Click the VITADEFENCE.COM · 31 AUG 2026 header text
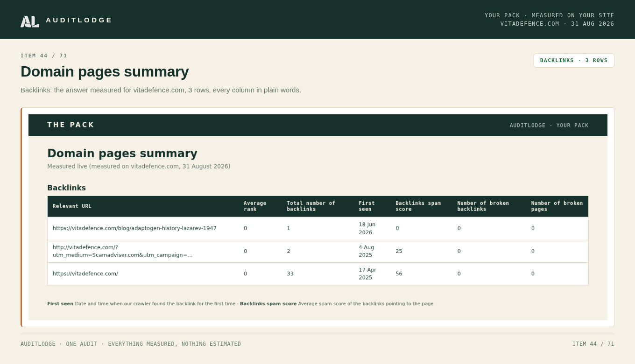Screen dimensions: 635x364 tap(557, 24)
